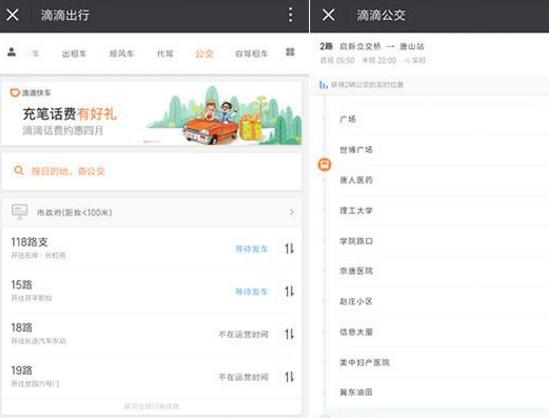The height and width of the screenshot is (418, 549).
Task: Tap the 滴滴快车 logo on banner
Action: [30, 93]
